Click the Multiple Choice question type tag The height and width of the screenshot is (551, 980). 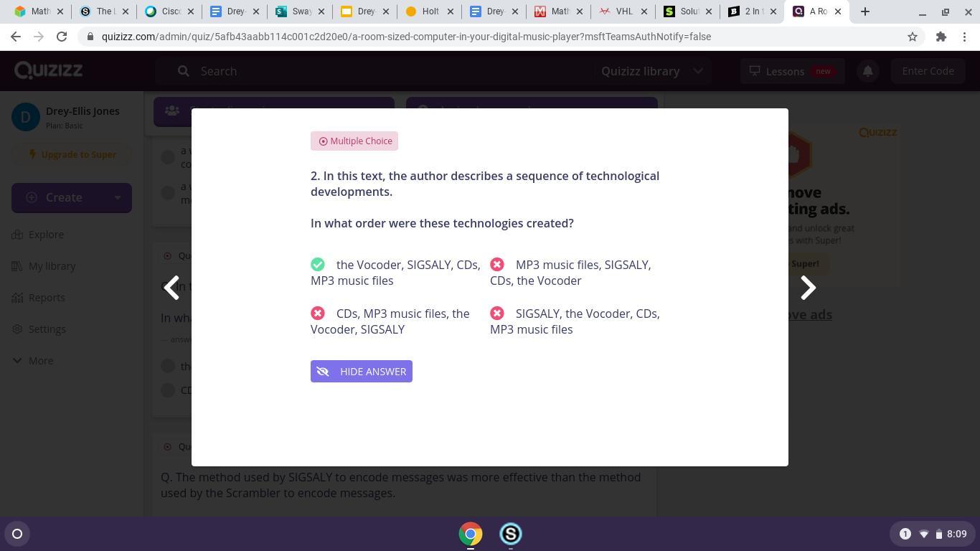(354, 141)
